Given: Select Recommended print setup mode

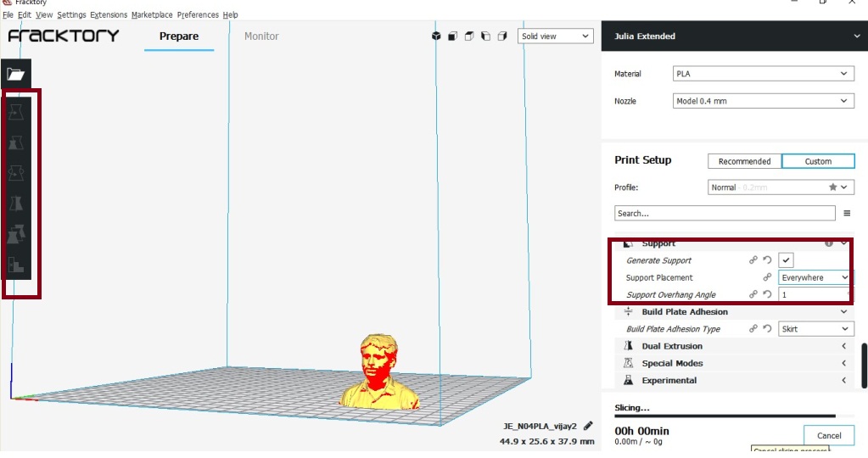Looking at the screenshot, I should [745, 161].
